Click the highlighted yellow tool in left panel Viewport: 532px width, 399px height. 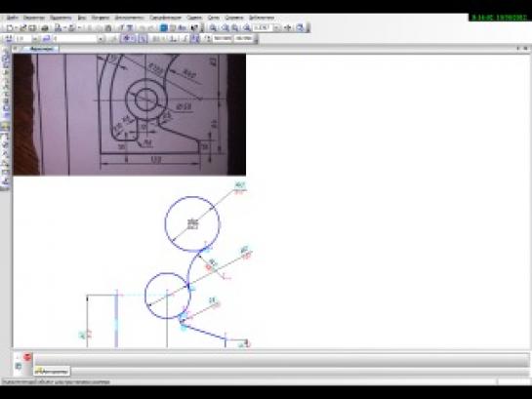point(5,127)
